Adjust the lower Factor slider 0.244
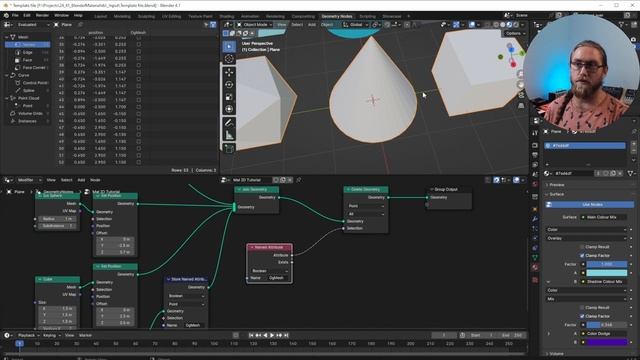This screenshot has height=360, width=640. click(607, 325)
